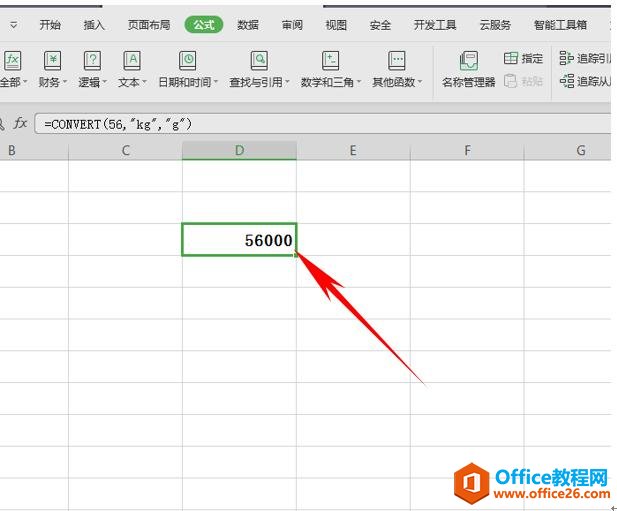Switch to the 审阅 tab

tap(292, 25)
